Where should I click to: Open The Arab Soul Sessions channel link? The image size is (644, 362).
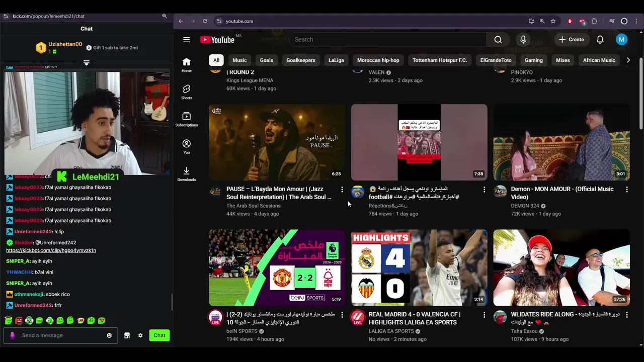254,206
